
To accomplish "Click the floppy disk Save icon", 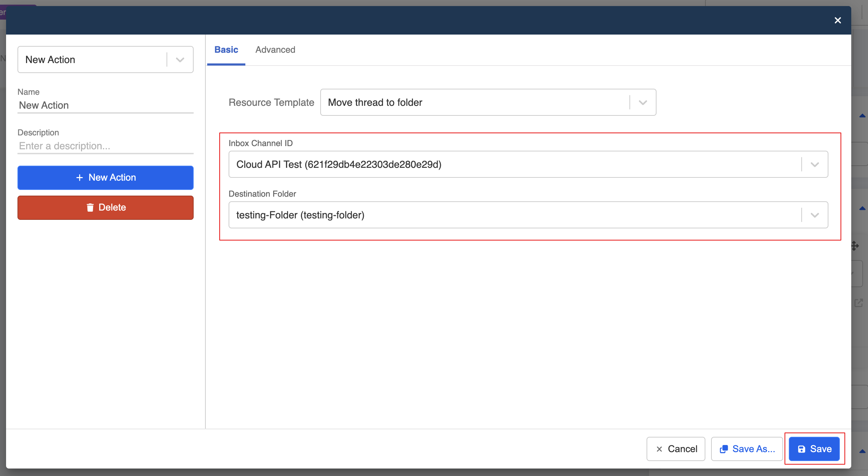I will pos(802,449).
